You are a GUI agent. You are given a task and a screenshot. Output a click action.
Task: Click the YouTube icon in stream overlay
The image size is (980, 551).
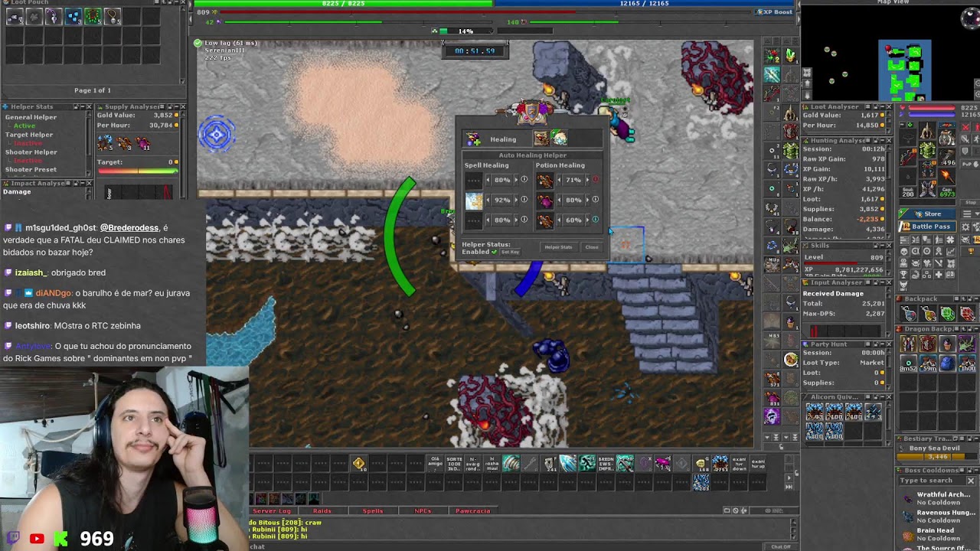point(37,539)
